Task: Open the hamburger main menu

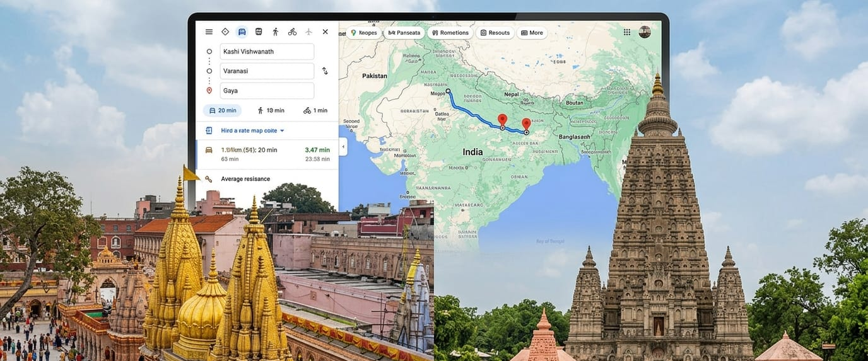Action: click(x=209, y=32)
